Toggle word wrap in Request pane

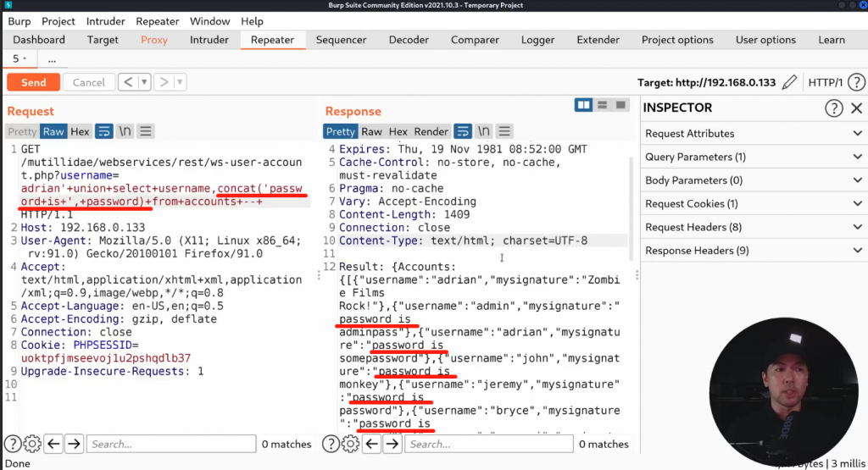103,131
